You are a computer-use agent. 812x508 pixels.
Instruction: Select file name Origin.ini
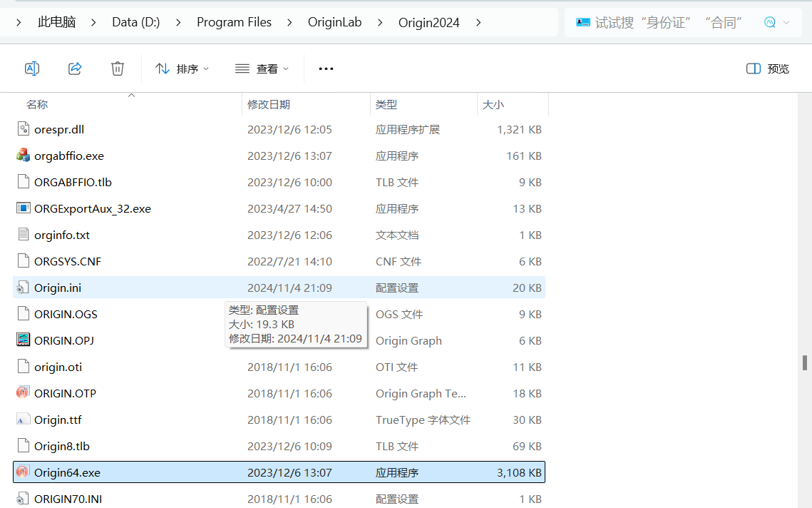(58, 288)
